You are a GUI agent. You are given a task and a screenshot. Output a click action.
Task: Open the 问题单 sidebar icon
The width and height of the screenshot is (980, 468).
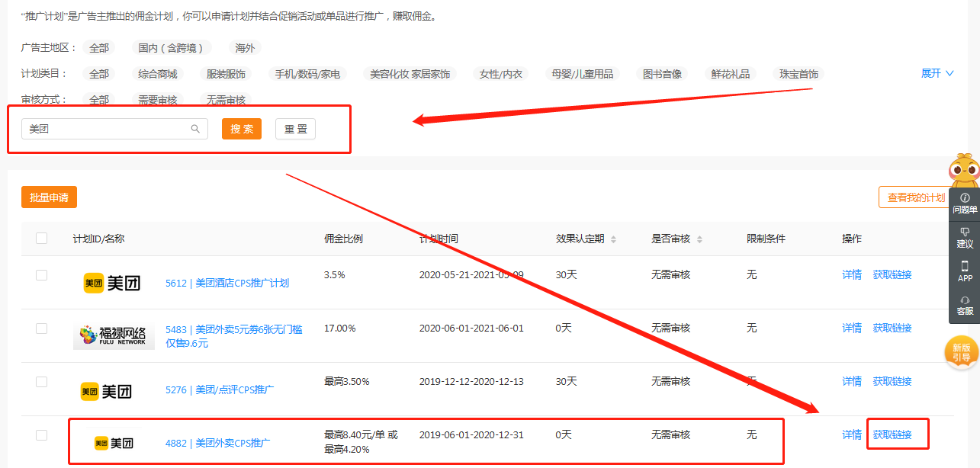click(x=965, y=204)
